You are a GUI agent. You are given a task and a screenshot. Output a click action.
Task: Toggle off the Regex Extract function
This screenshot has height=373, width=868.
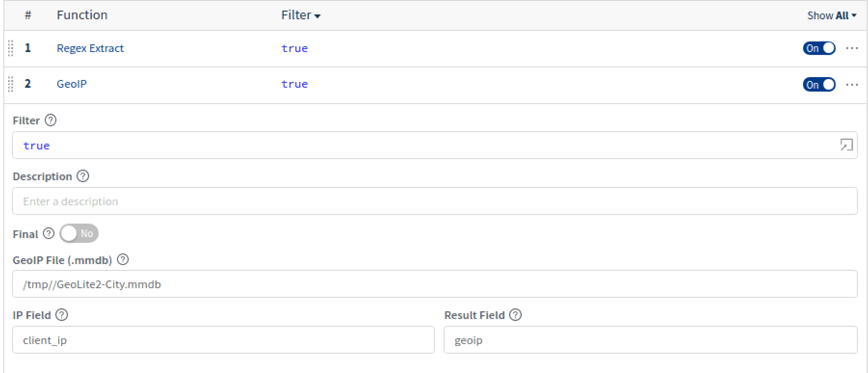point(819,48)
